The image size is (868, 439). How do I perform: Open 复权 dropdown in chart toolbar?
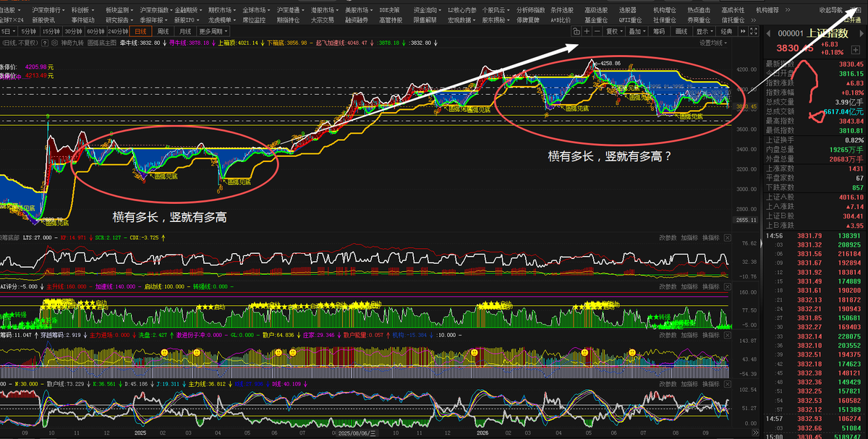(x=615, y=31)
